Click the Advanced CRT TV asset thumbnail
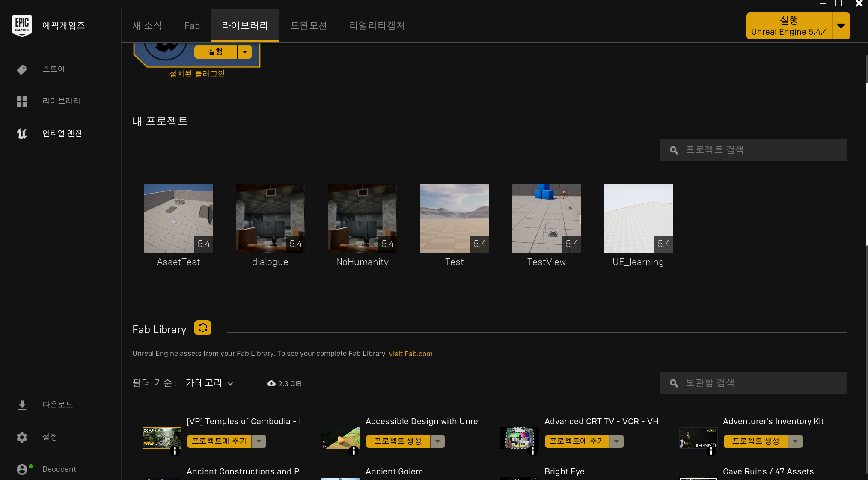The image size is (868, 480). (520, 438)
